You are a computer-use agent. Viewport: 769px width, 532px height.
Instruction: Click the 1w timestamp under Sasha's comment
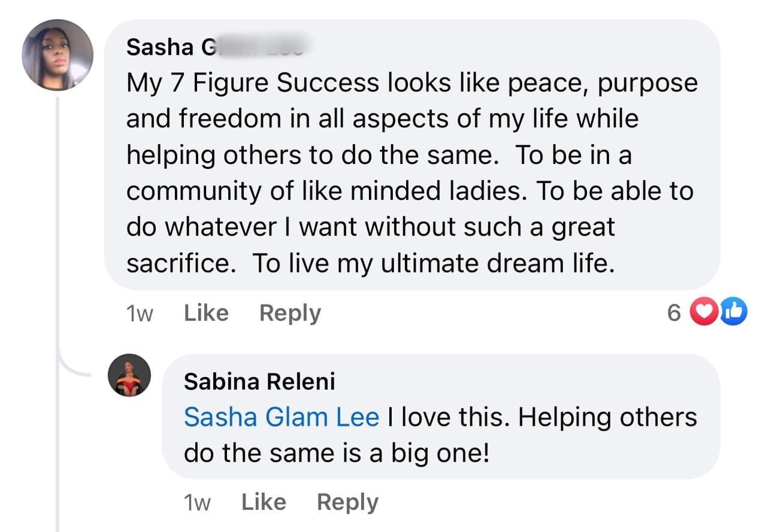click(x=139, y=314)
